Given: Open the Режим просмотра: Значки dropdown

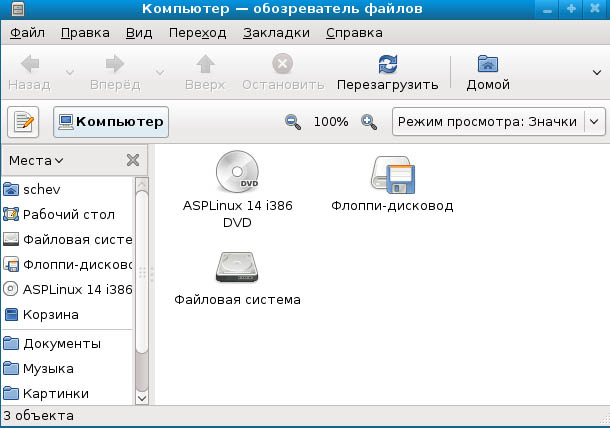Looking at the screenshot, I should [x=499, y=122].
